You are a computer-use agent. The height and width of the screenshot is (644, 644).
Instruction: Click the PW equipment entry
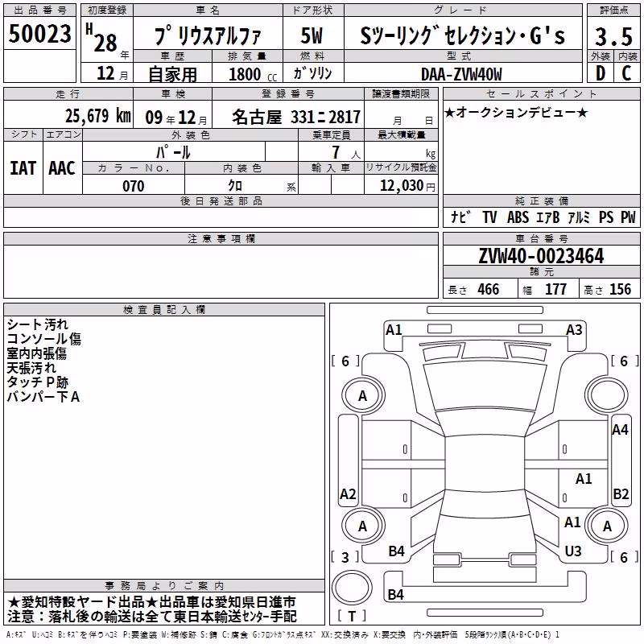click(628, 217)
